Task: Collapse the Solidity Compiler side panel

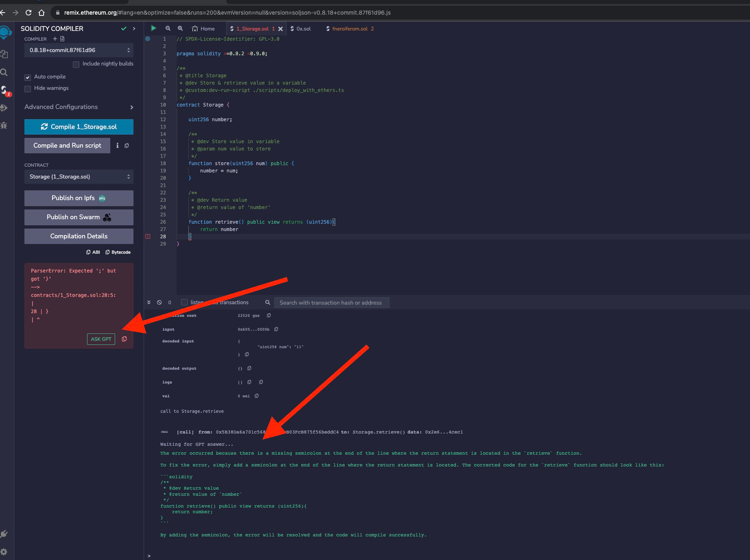Action: 134,28
